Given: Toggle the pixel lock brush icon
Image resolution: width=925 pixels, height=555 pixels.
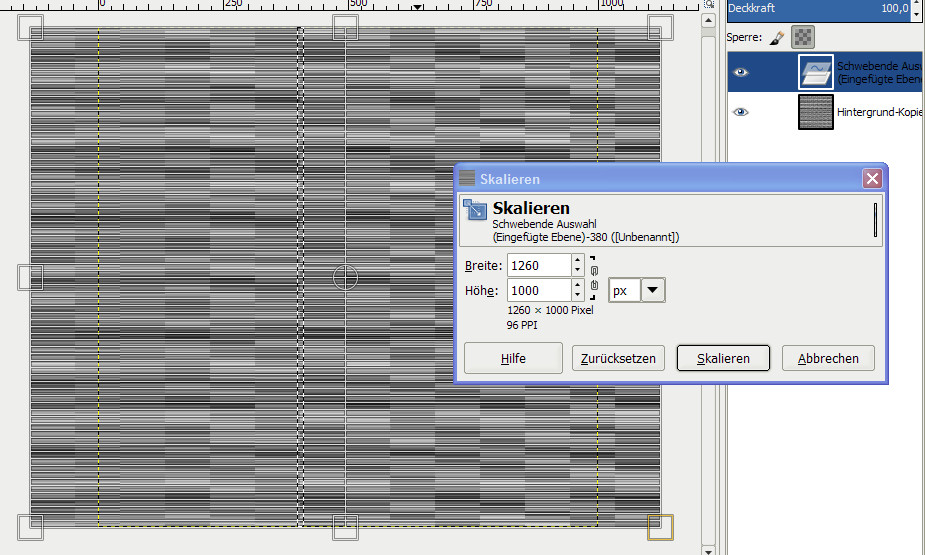Looking at the screenshot, I should [776, 38].
